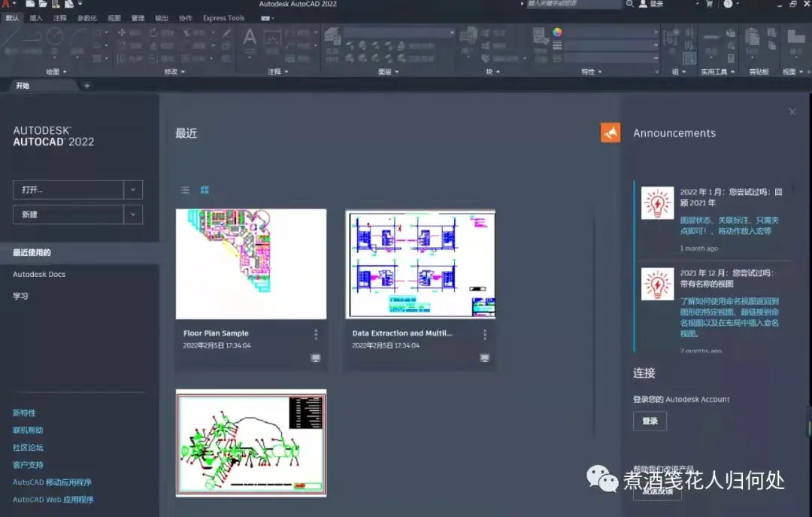Open the 新特性 (What's New) link
Viewport: 812px width, 517px height.
tap(24, 413)
